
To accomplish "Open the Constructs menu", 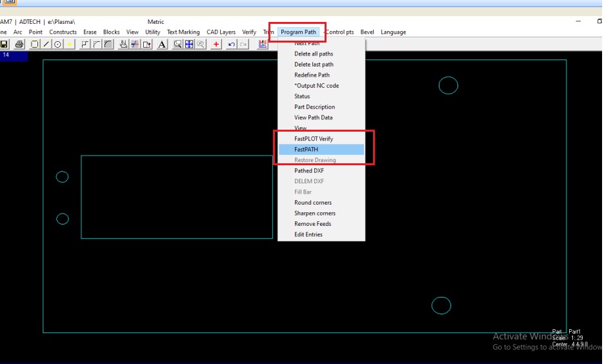I will (x=63, y=32).
